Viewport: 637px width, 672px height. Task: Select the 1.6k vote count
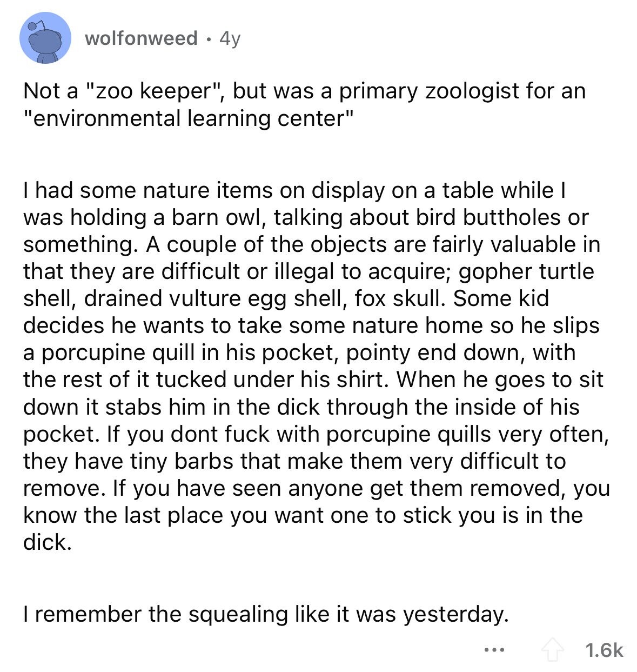(605, 650)
